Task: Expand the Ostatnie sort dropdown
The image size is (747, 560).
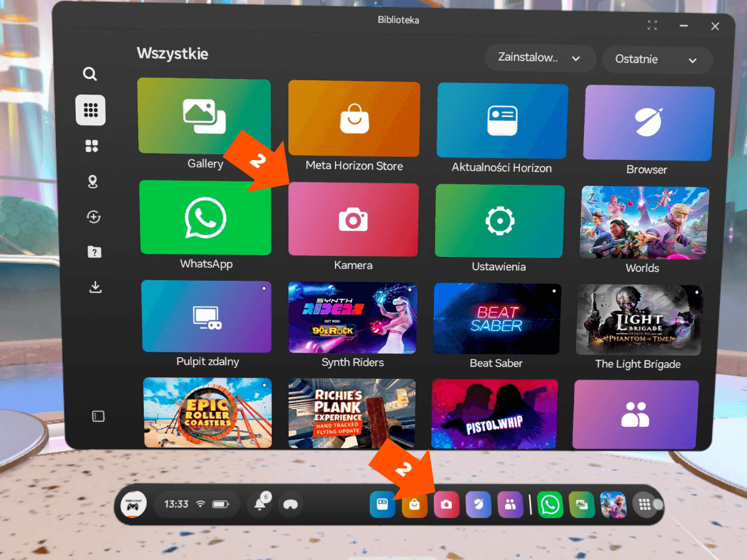Action: tap(657, 60)
